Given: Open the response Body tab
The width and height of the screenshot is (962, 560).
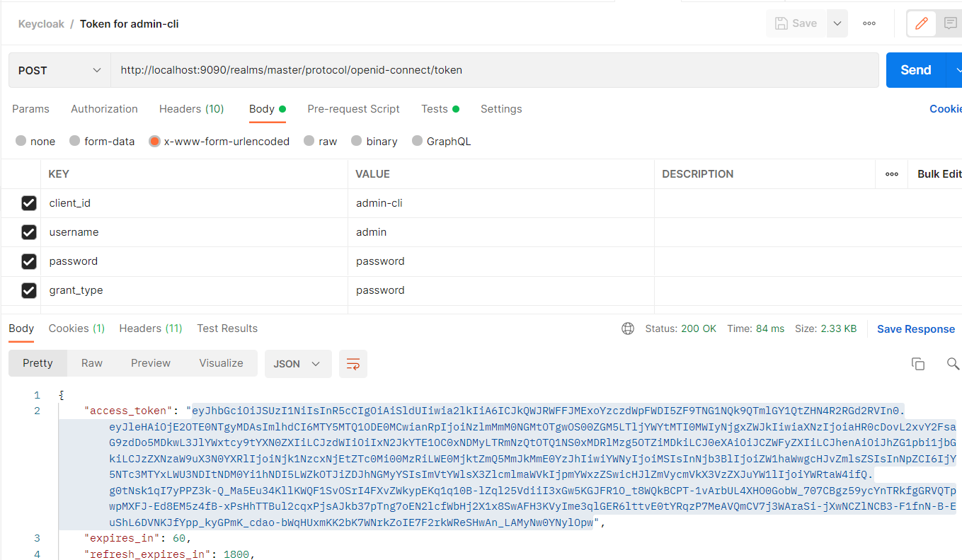Looking at the screenshot, I should tap(21, 328).
